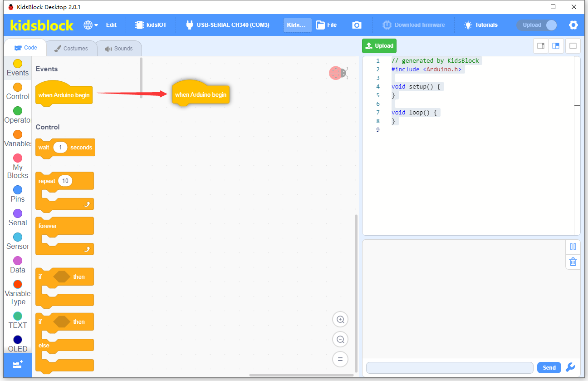Close the KidsBlock Desktop window
This screenshot has width=588, height=381.
(x=574, y=7)
